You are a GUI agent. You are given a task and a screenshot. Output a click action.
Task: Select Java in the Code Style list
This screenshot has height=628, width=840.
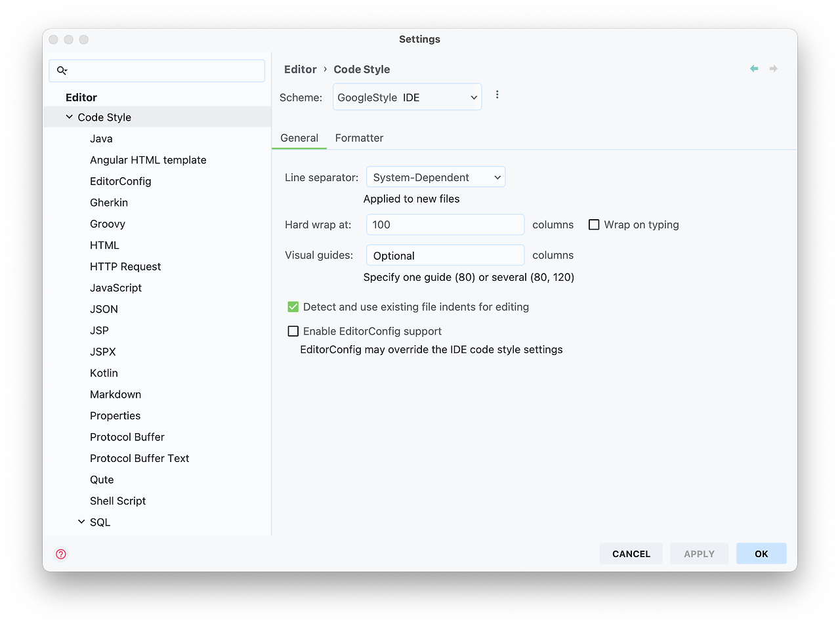point(101,138)
